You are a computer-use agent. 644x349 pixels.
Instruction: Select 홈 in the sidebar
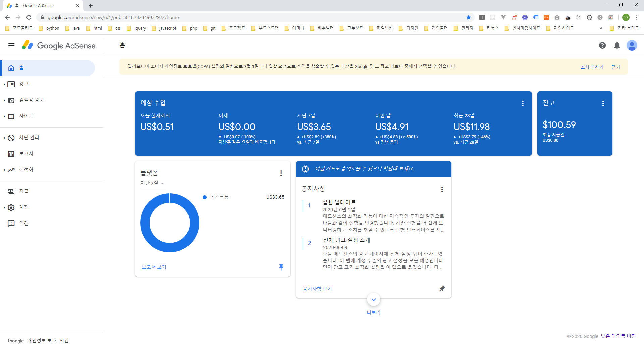(x=48, y=68)
